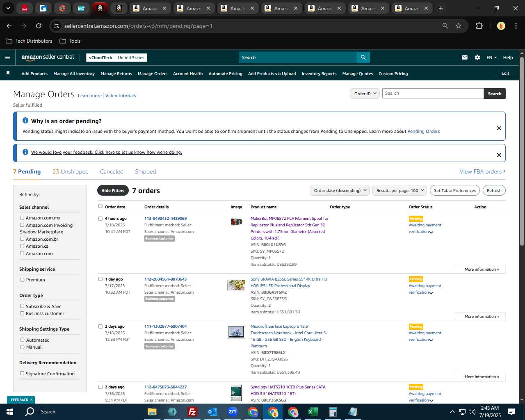Image resolution: width=525 pixels, height=420 pixels.
Task: Open Account Health menu item
Action: tap(188, 74)
